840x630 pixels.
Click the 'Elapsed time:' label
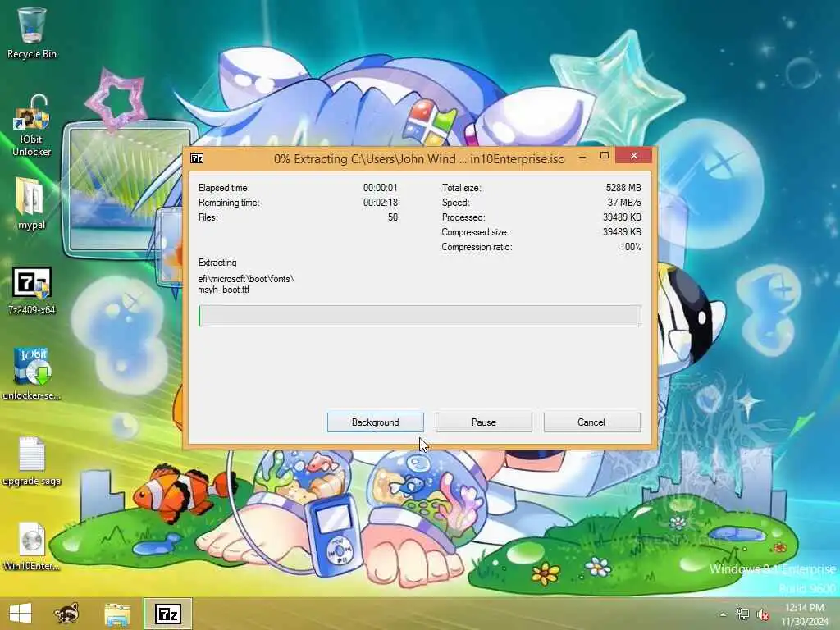coord(224,188)
